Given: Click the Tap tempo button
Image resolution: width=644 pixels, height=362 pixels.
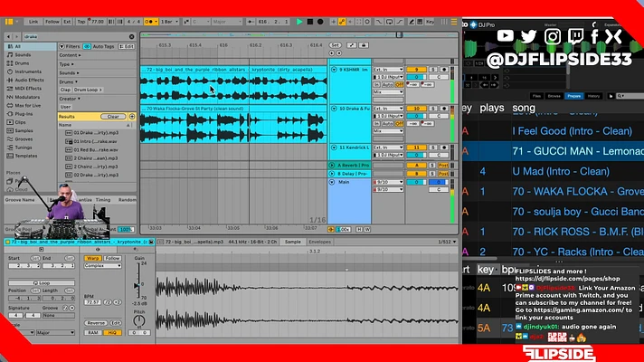Looking at the screenshot, I should [x=81, y=22].
